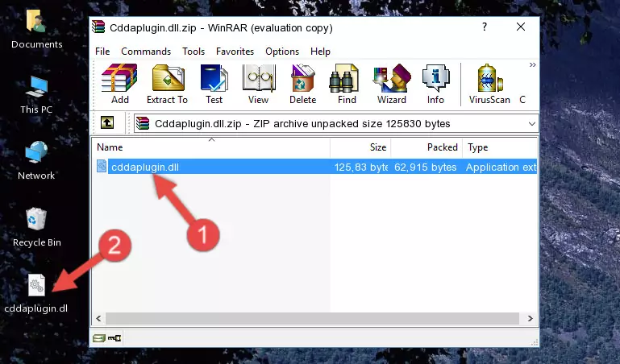
Task: Expand hidden toolbar buttons chevron
Action: click(x=533, y=64)
